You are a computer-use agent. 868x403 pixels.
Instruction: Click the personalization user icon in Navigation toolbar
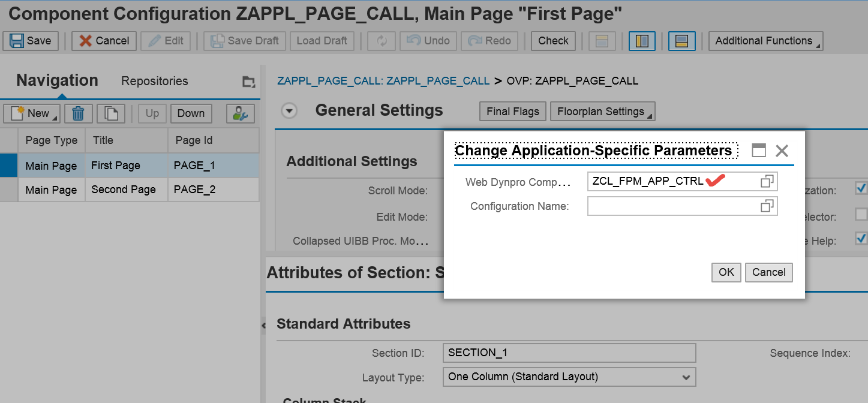(x=239, y=113)
